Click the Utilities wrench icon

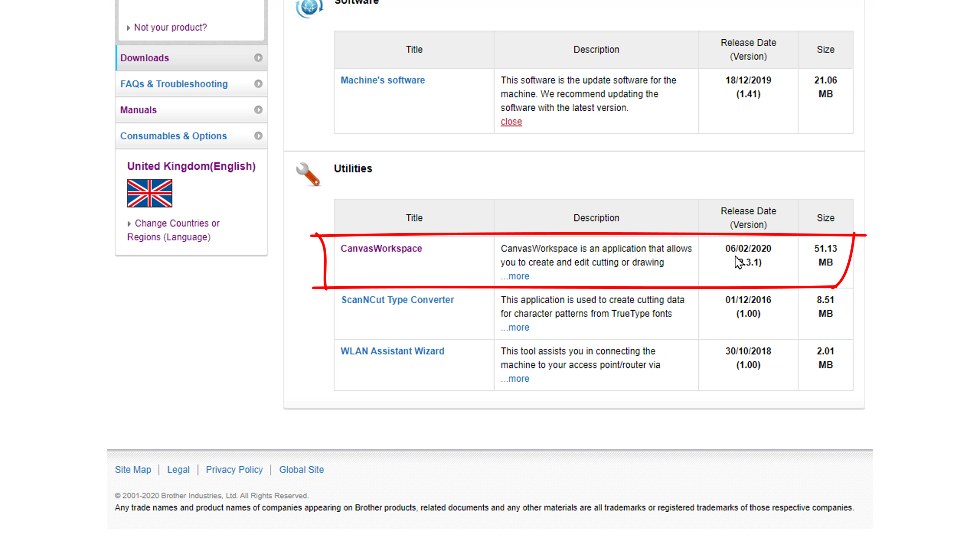pos(308,174)
